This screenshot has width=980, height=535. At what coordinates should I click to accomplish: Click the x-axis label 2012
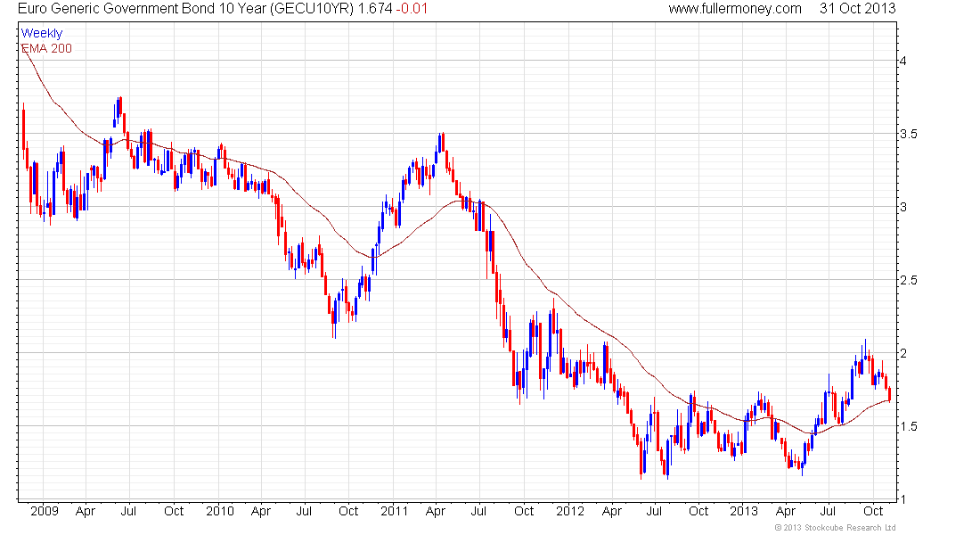pyautogui.click(x=570, y=511)
